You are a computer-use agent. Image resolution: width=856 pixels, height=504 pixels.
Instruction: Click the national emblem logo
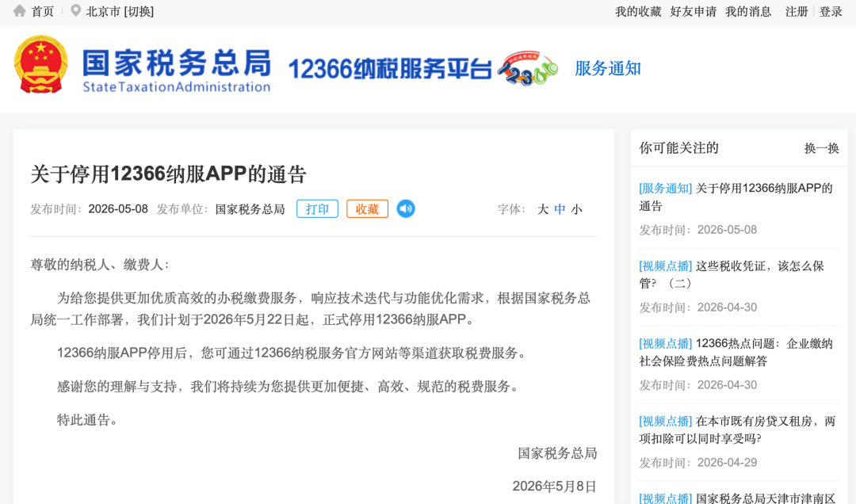coord(41,65)
